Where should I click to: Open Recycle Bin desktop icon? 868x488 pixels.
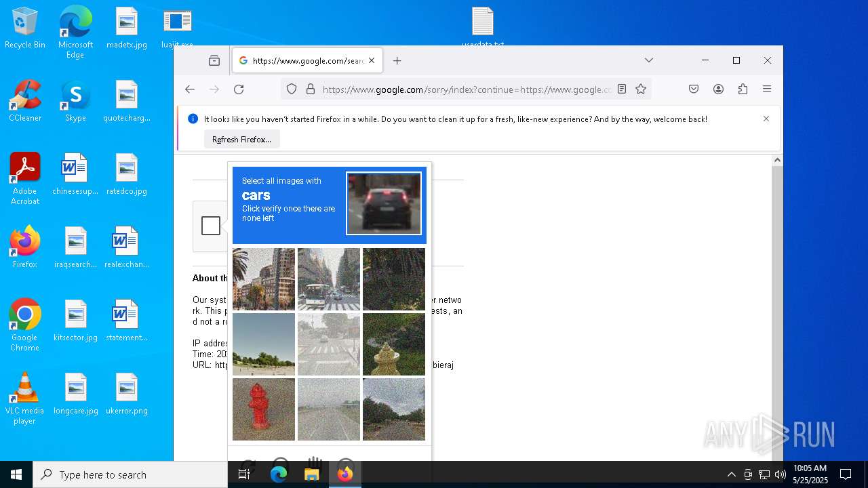click(25, 28)
